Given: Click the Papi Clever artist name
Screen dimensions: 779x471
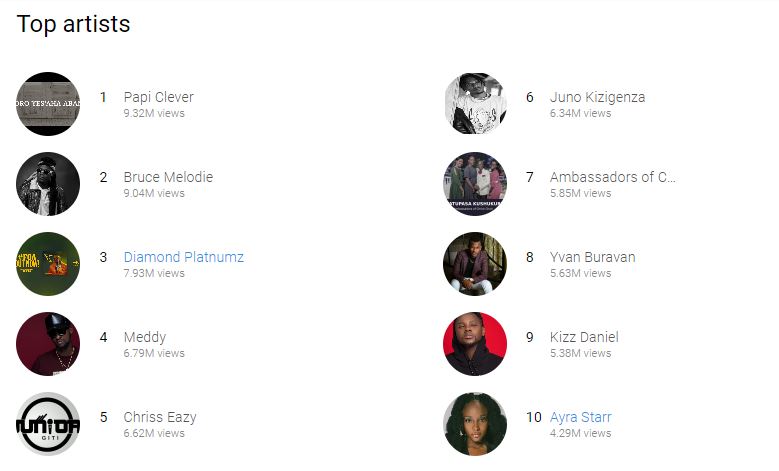Looking at the screenshot, I should point(158,97).
